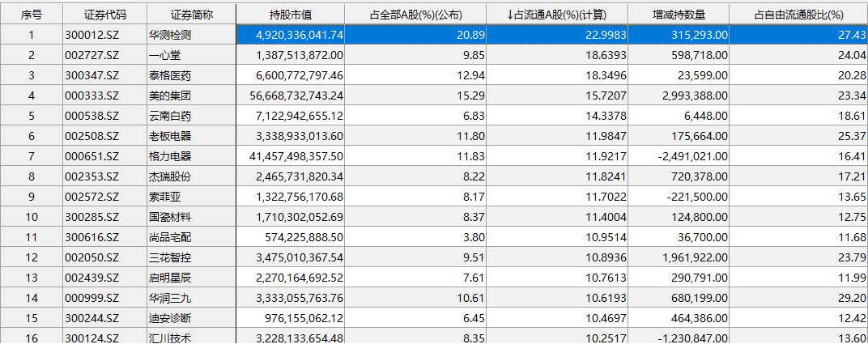Screen dimensions: 868x344
Task: Click the 泰格医药 name cell
Action: coord(192,75)
